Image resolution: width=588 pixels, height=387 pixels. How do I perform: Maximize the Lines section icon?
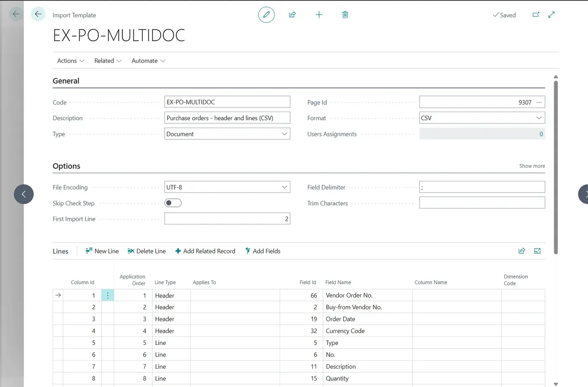coord(537,251)
